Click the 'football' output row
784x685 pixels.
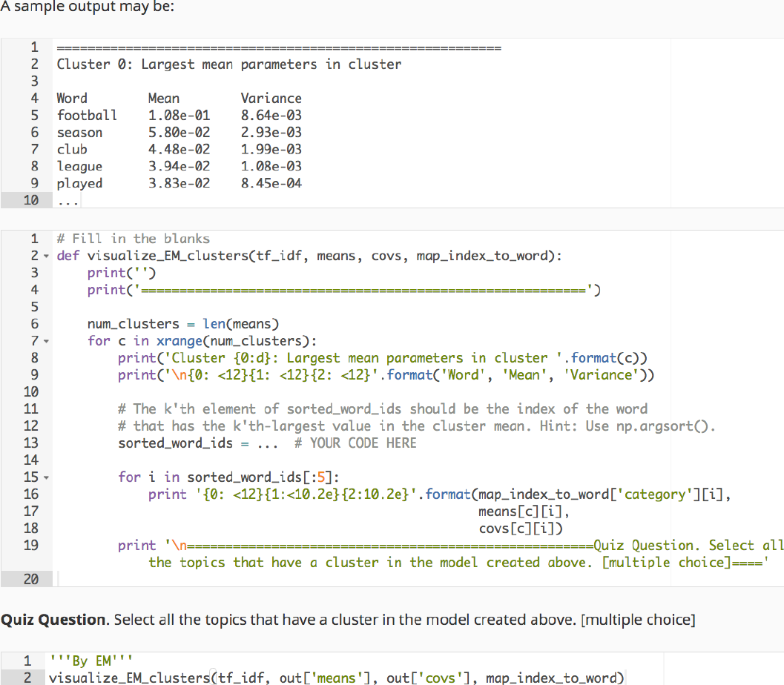point(179,116)
